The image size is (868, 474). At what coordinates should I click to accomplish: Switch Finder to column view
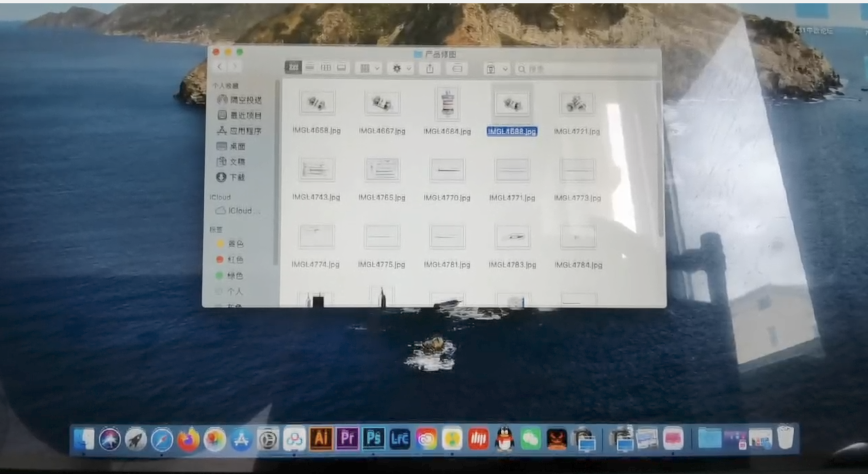click(326, 68)
